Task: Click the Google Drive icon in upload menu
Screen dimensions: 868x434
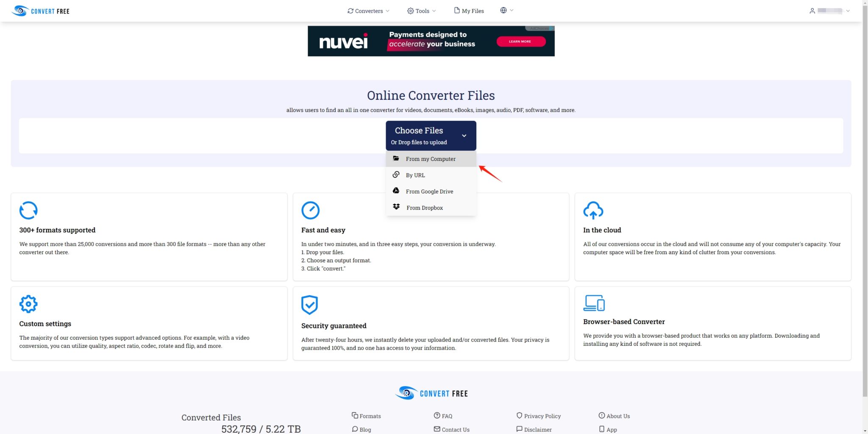Action: point(396,190)
